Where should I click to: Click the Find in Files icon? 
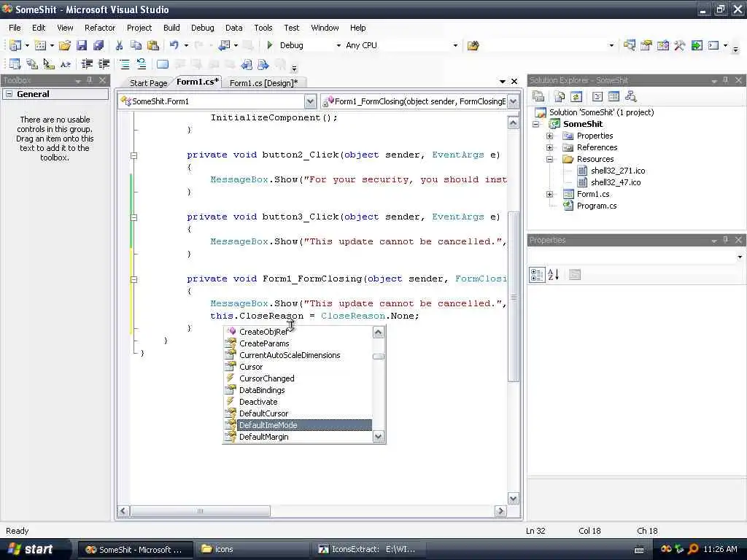point(473,45)
